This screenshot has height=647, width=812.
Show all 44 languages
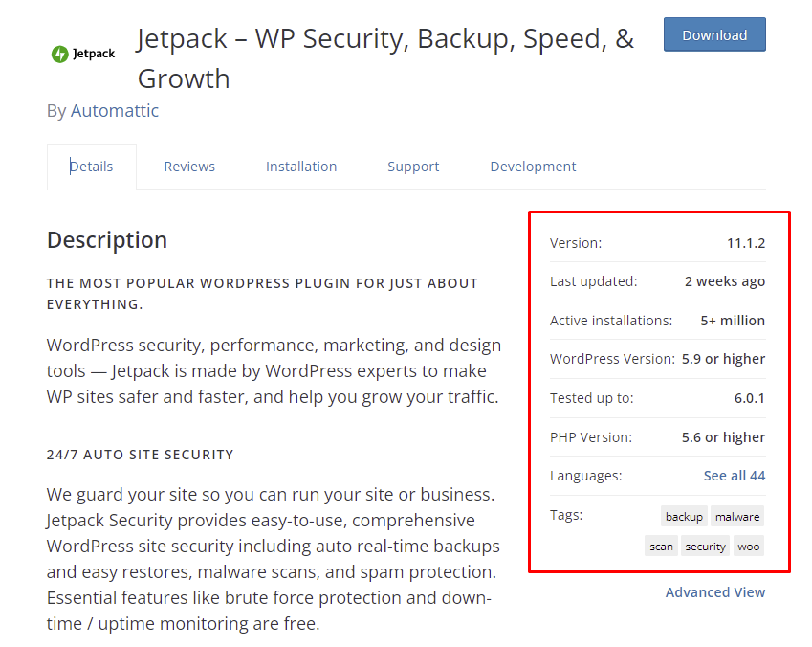click(x=735, y=475)
